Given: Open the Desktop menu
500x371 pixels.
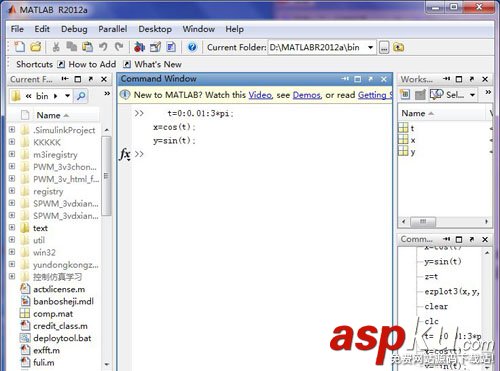Looking at the screenshot, I should tap(155, 29).
